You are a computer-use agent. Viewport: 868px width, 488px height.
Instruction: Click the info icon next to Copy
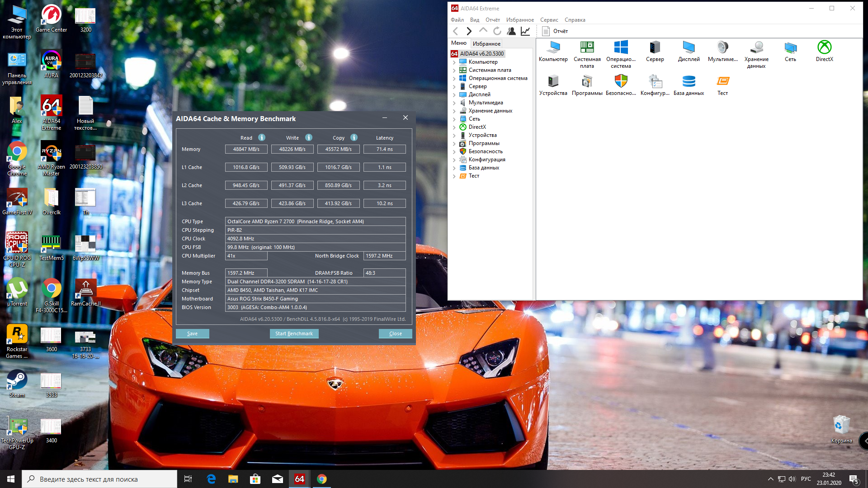[354, 138]
